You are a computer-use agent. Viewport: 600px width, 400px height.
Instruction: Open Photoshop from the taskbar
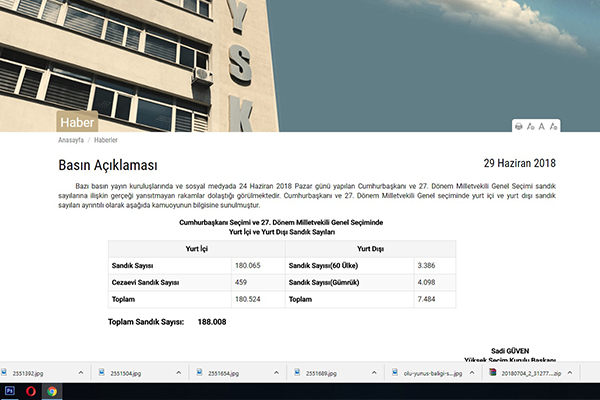click(x=10, y=391)
